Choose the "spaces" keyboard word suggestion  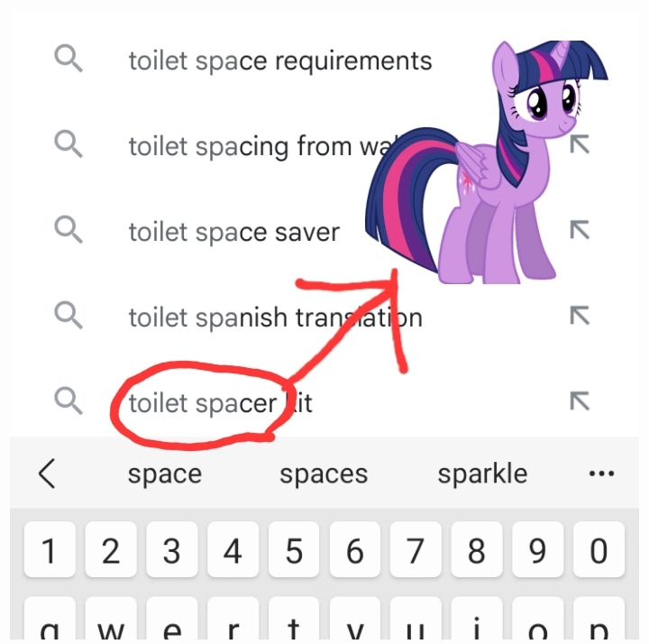click(324, 474)
